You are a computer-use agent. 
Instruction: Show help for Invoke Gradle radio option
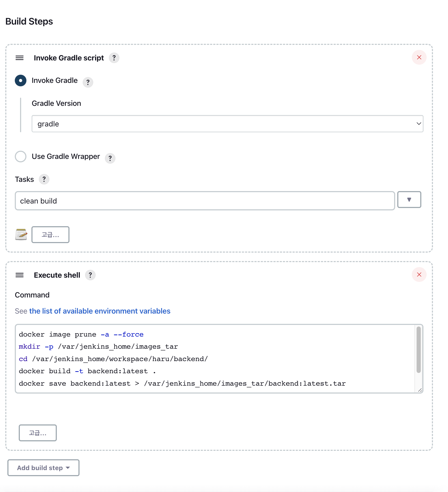click(x=88, y=82)
